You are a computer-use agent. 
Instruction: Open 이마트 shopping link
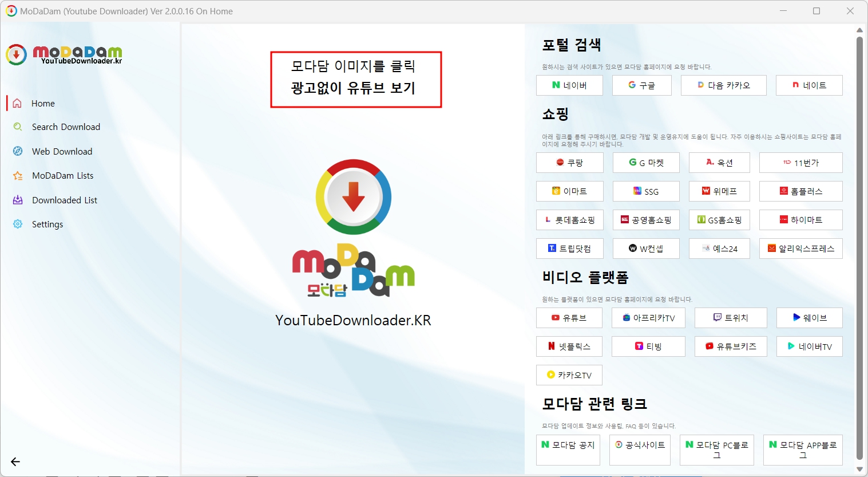[x=569, y=191]
